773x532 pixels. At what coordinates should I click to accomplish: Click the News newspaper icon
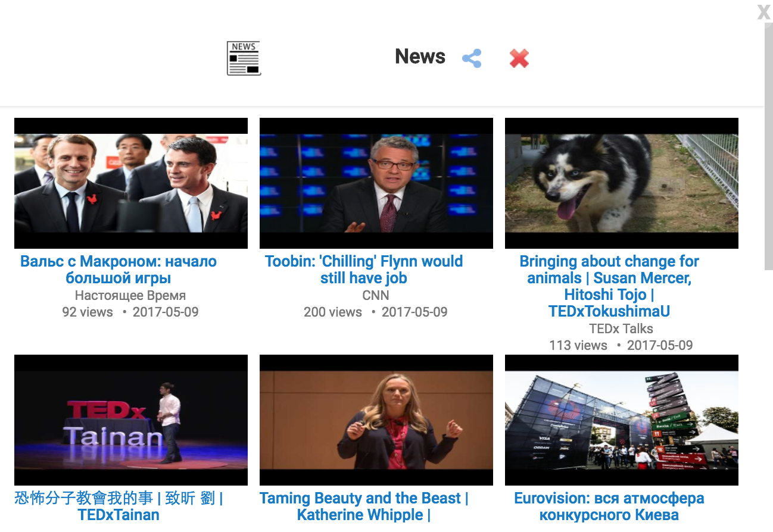[244, 58]
